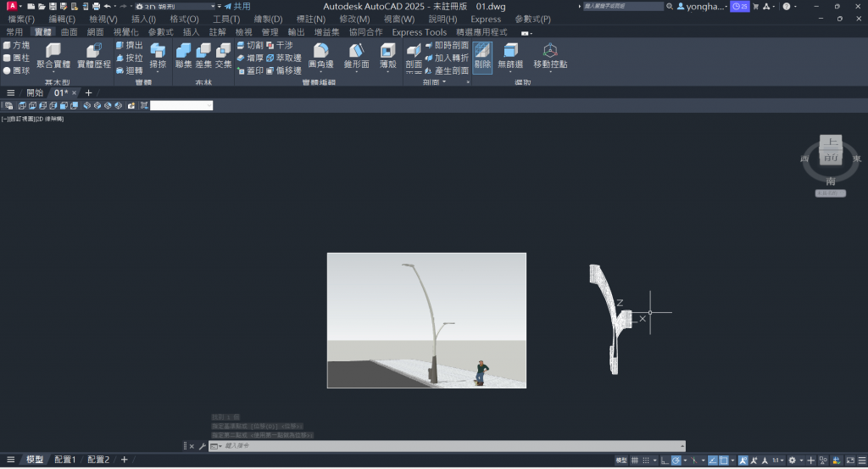Apply 聯集 Union boolean operation
The width and height of the screenshot is (868, 469).
(x=183, y=57)
